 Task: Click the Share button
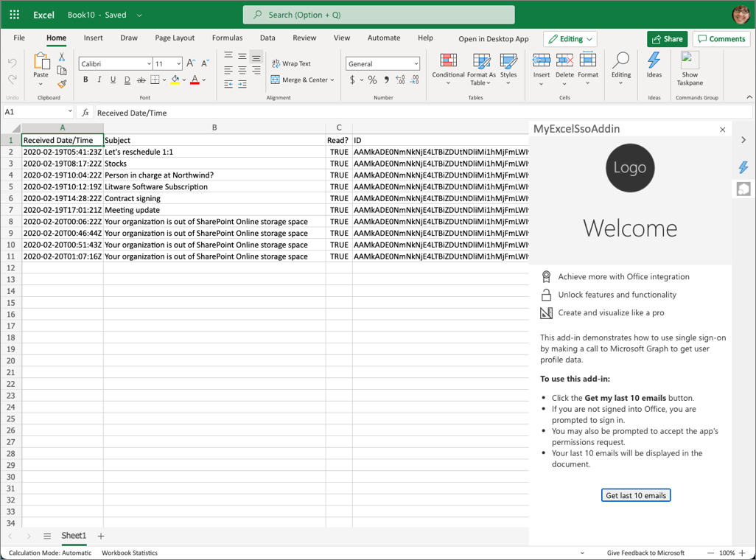668,38
